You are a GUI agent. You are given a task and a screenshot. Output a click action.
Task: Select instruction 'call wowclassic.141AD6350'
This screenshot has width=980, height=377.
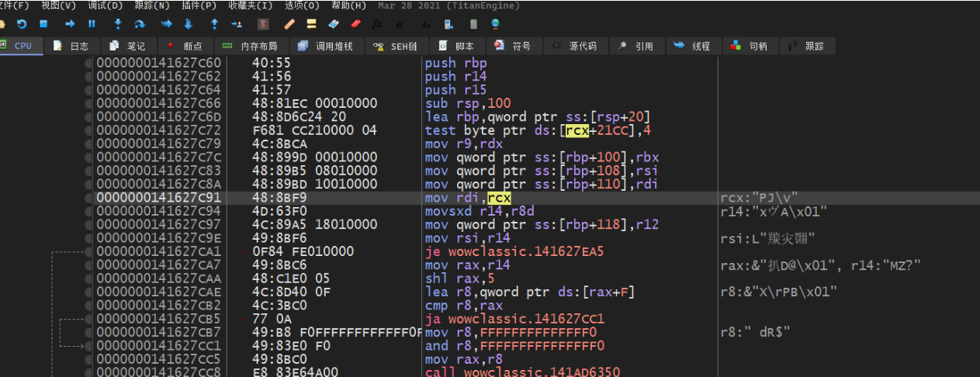click(x=522, y=372)
